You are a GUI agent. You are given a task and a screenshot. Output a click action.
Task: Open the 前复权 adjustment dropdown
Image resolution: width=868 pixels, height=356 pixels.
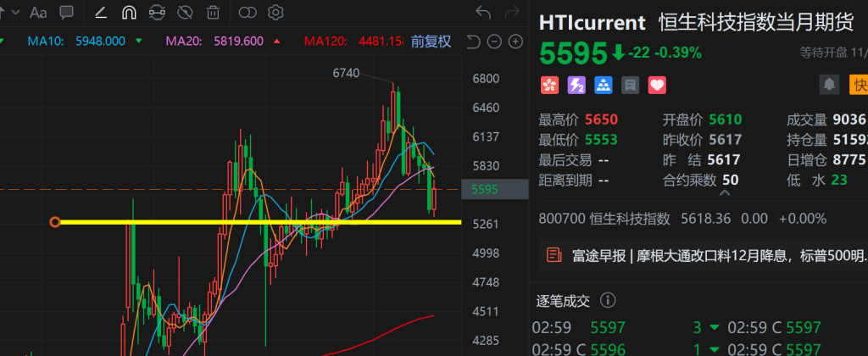(431, 42)
